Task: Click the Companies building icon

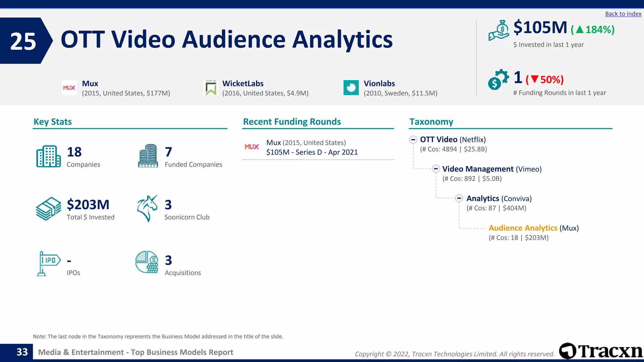Action: click(48, 156)
